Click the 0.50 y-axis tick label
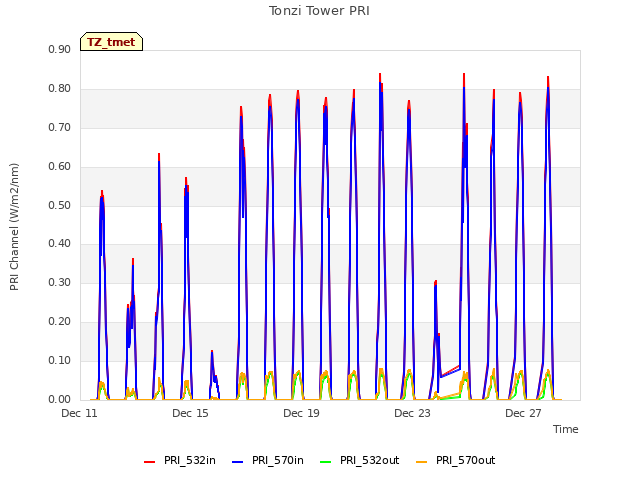640x480 pixels. click(60, 205)
